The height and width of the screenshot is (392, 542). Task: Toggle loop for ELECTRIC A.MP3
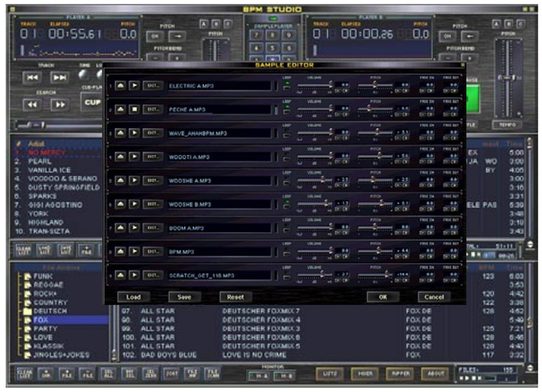(287, 88)
